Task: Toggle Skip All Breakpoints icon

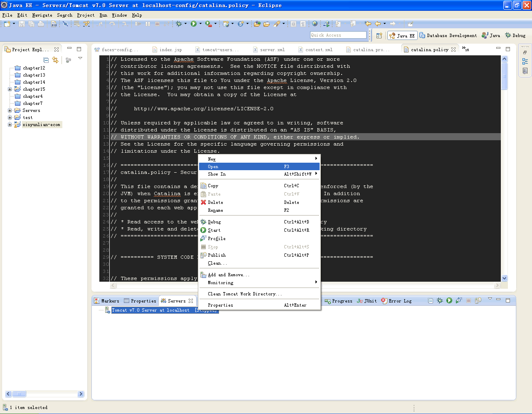Action: [x=65, y=24]
